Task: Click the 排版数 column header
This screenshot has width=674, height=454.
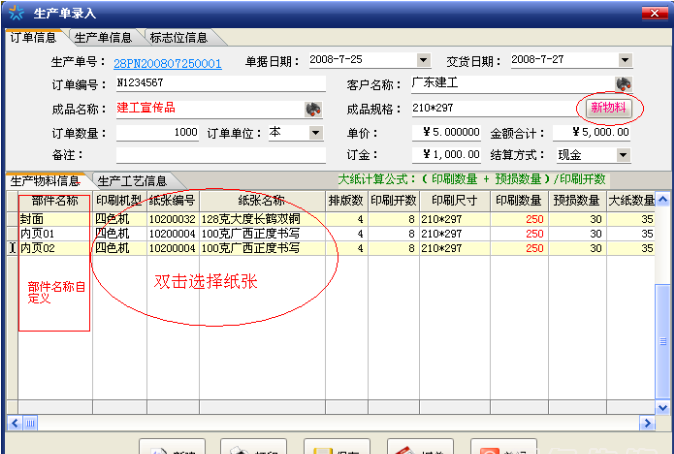Action: click(x=346, y=201)
